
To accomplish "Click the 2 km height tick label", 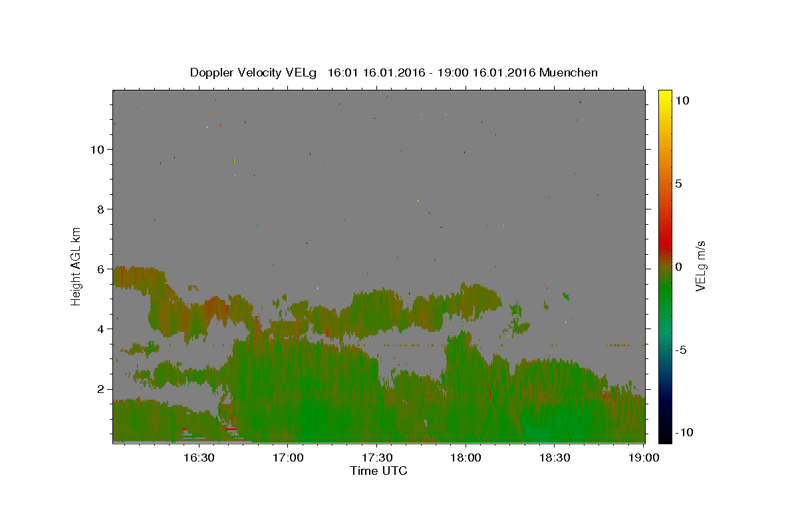I will 101,389.
